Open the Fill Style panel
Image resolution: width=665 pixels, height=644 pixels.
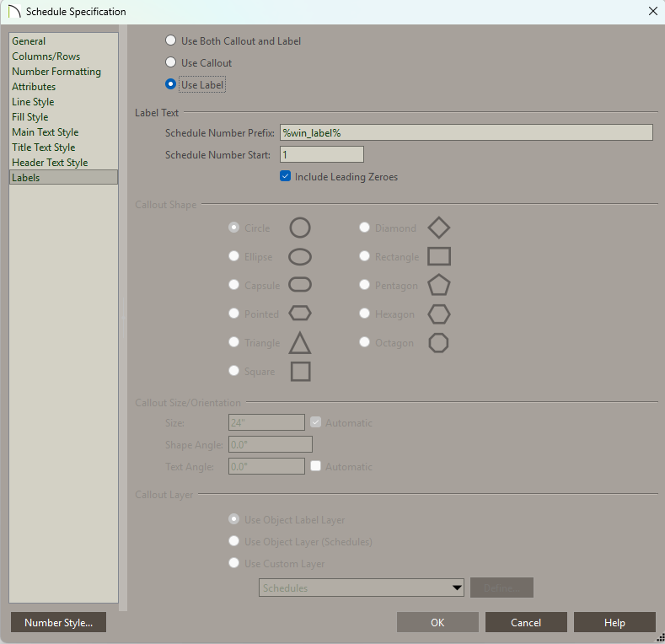tap(29, 117)
